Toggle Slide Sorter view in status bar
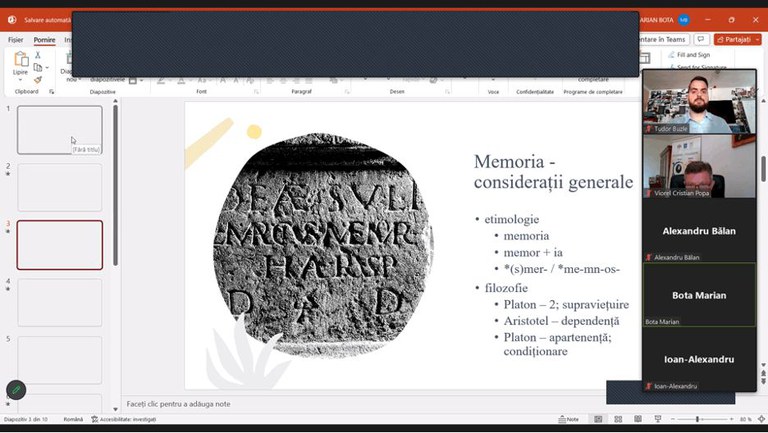 click(x=616, y=419)
